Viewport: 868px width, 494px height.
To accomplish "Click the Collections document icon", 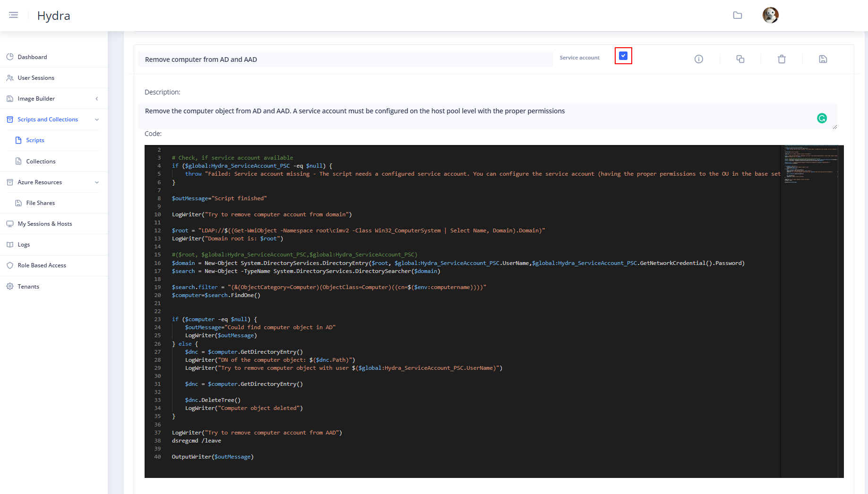I will coord(18,161).
